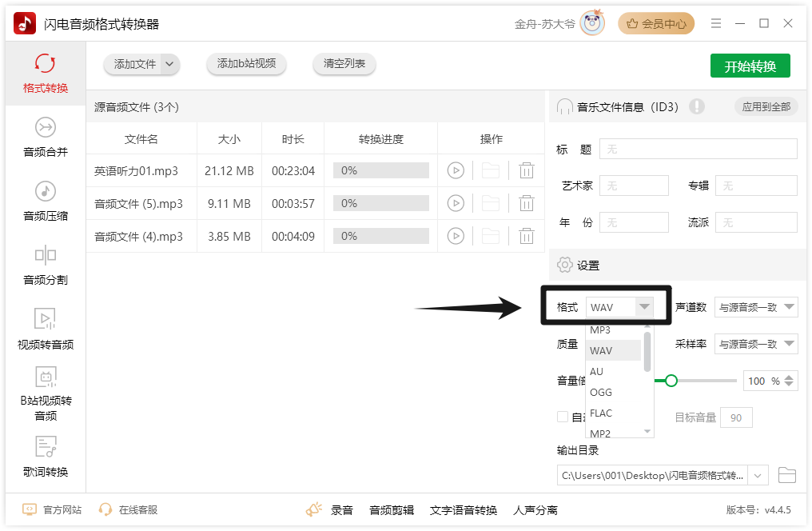Open the 声道数 dropdown
This screenshot has height=531, width=812.
coord(756,307)
